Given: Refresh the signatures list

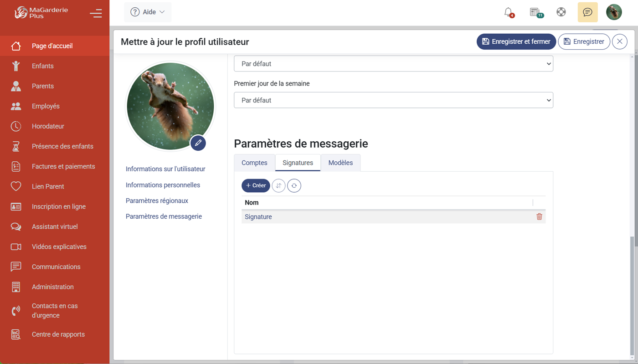Looking at the screenshot, I should coord(294,185).
